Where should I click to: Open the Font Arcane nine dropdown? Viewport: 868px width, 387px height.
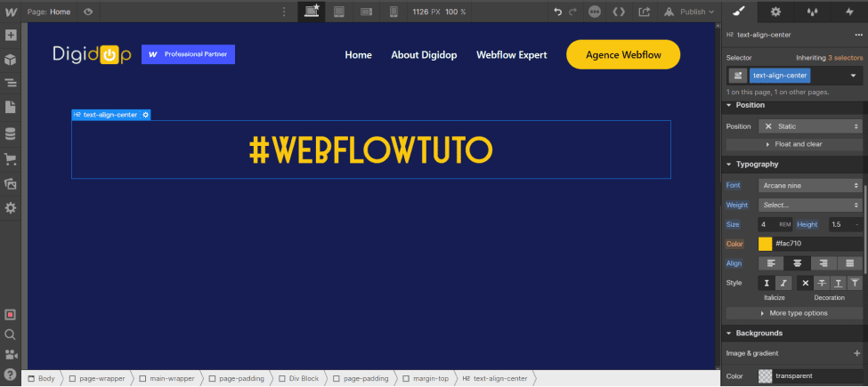tap(809, 186)
